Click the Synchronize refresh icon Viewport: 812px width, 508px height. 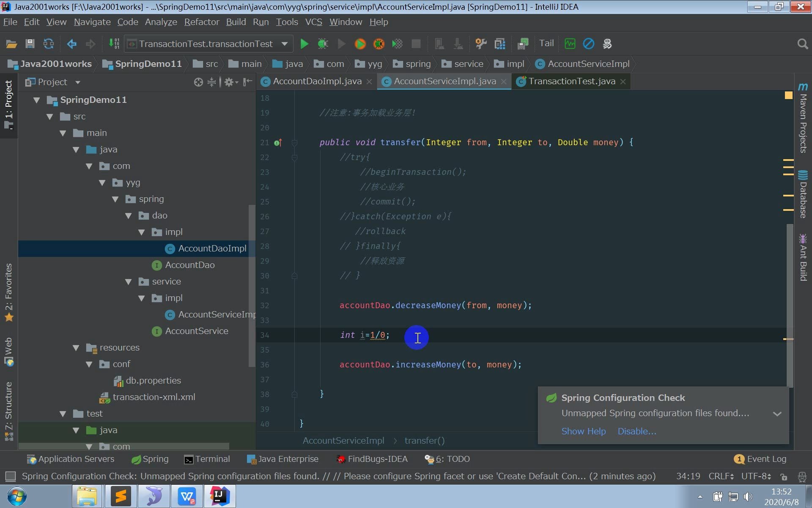(49, 44)
